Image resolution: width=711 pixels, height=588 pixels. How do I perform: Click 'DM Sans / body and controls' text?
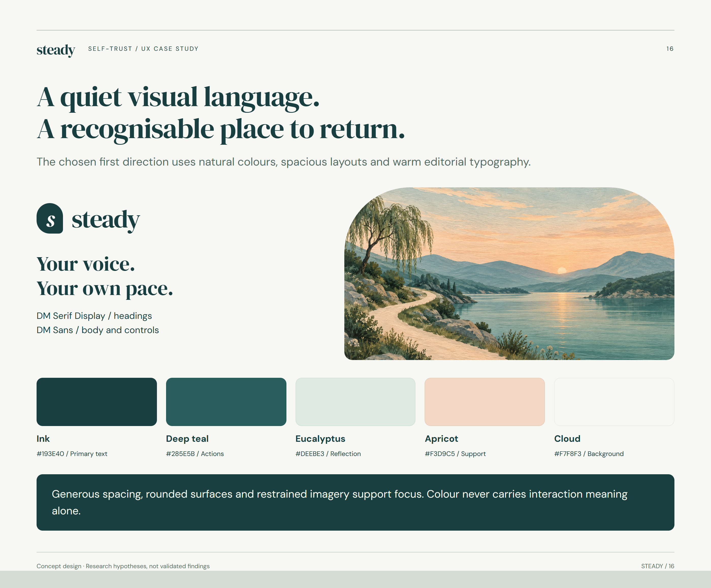coord(98,330)
